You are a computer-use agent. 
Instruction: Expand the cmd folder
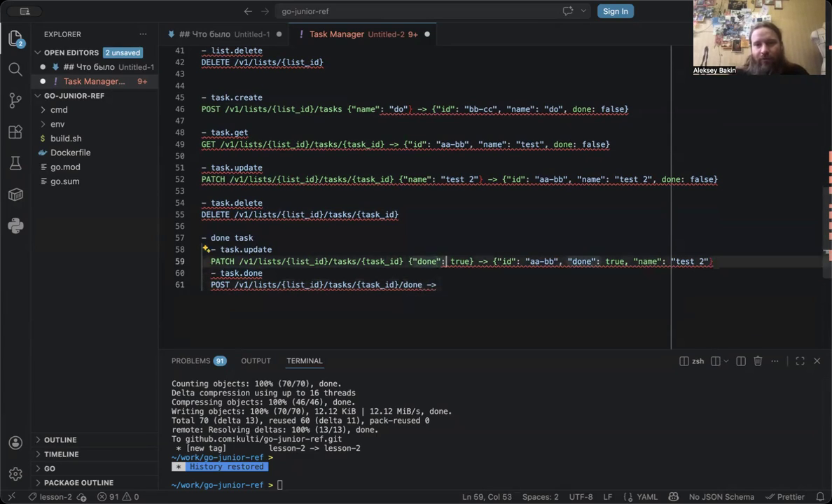(58, 110)
